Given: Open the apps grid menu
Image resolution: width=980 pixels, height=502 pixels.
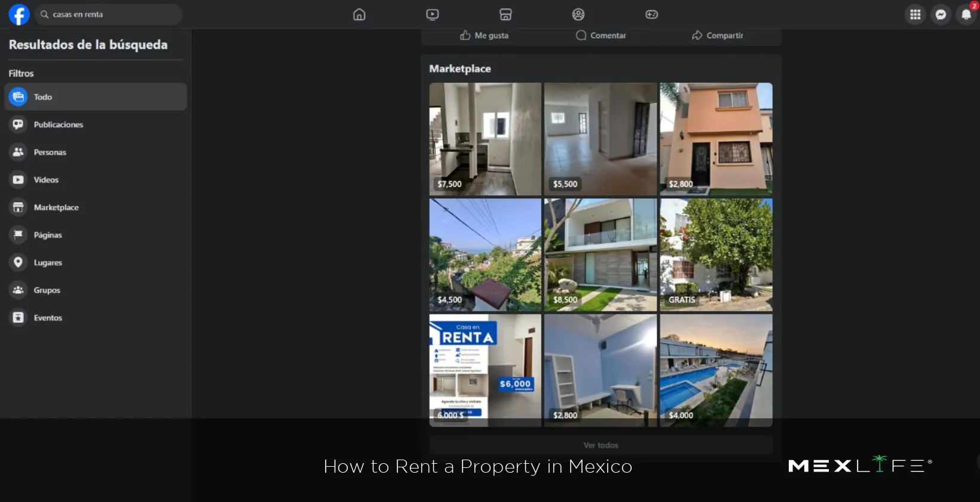Looking at the screenshot, I should tap(915, 14).
